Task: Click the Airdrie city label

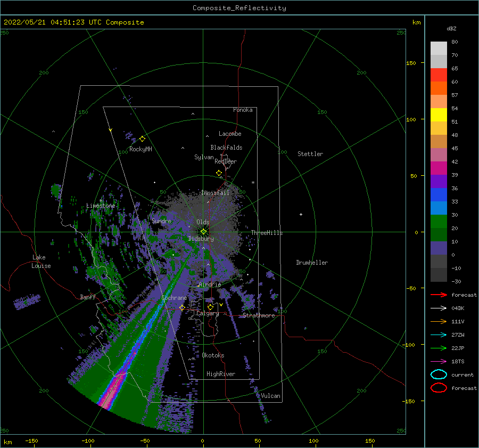Action: pos(210,284)
